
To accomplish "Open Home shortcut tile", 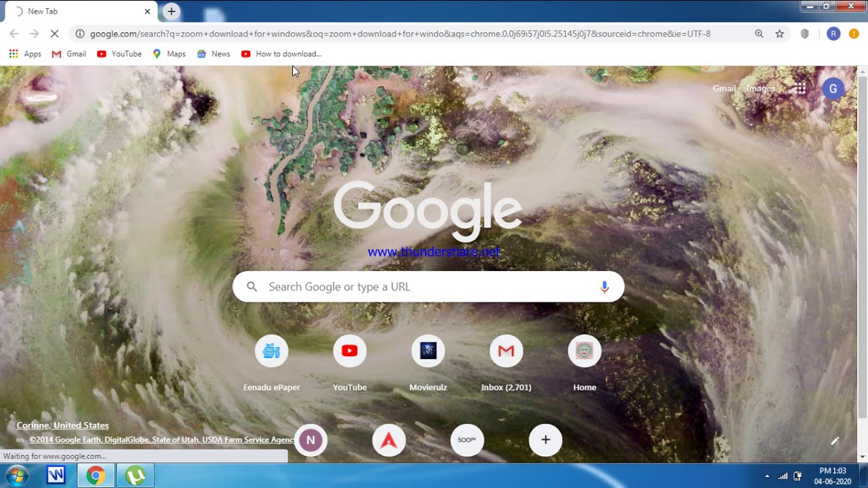I will 585,364.
